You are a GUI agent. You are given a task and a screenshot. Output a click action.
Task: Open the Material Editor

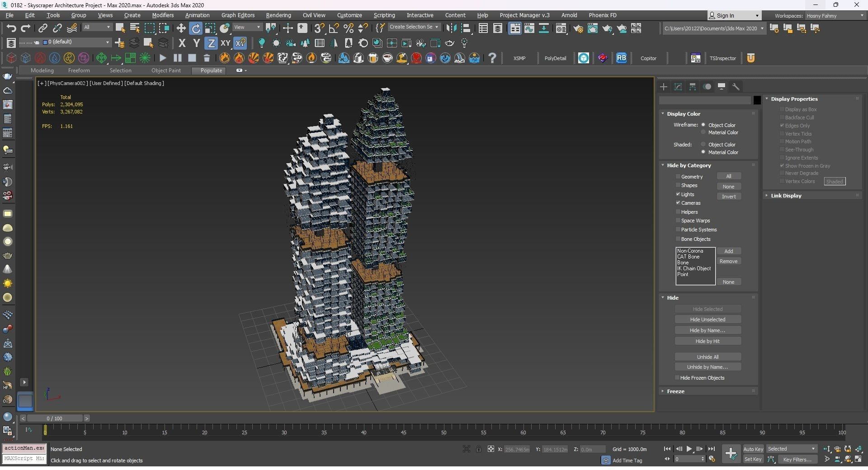561,28
